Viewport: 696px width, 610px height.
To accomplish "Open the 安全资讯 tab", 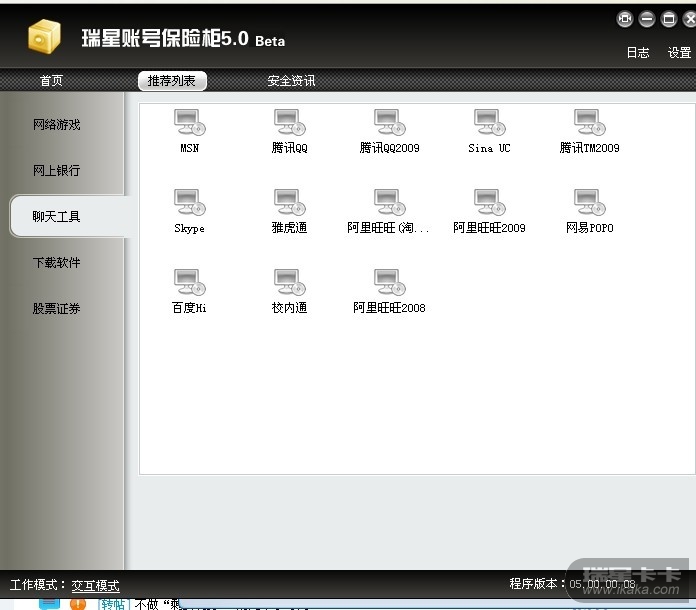I will [x=291, y=81].
